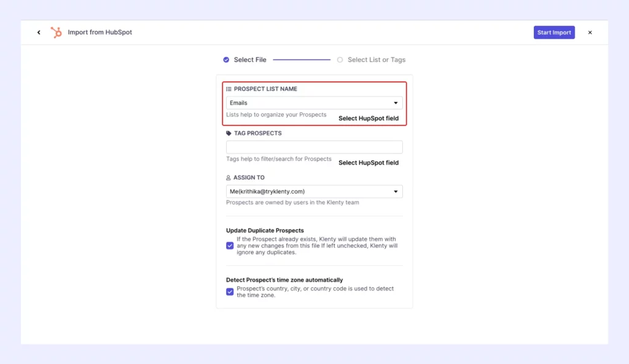Open Select HupSpot field for tags
This screenshot has height=364, width=629.
(369, 163)
